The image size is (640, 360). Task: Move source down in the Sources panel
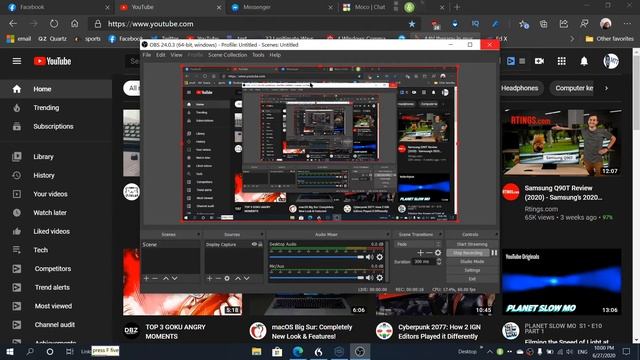click(247, 278)
